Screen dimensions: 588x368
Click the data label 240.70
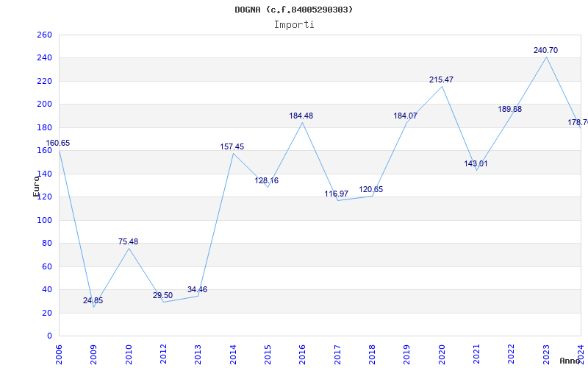[x=546, y=50]
